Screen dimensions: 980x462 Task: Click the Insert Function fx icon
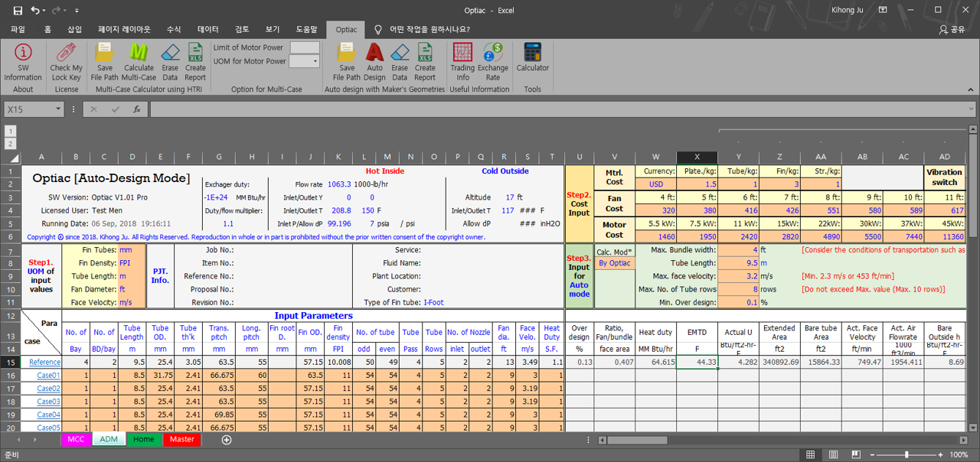(x=137, y=109)
